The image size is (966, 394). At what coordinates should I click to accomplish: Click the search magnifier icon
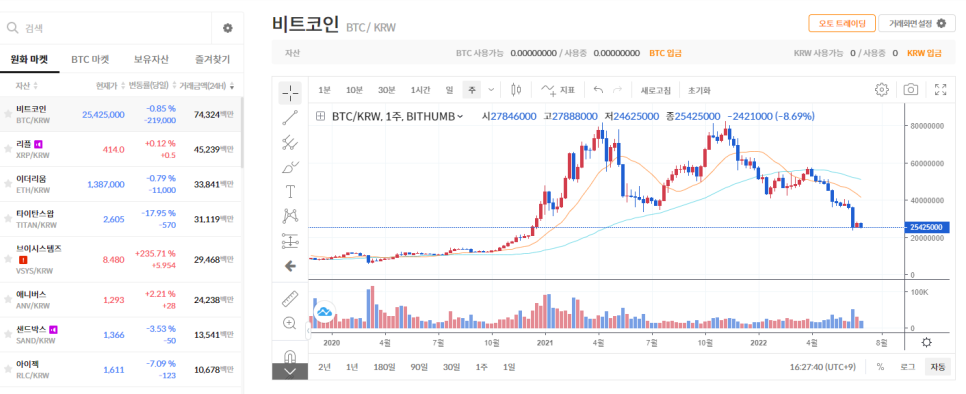point(12,28)
